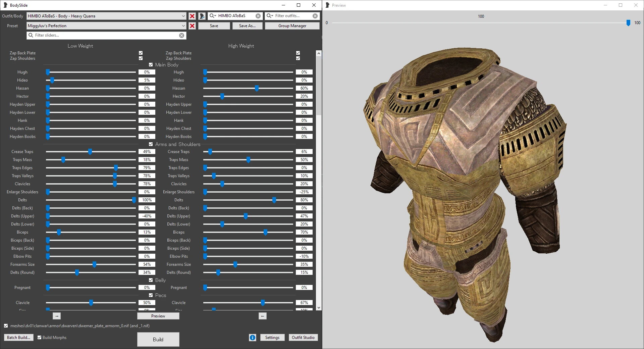Click the red X beside Outfit/Body dropdown
644x349 pixels.
tap(192, 16)
